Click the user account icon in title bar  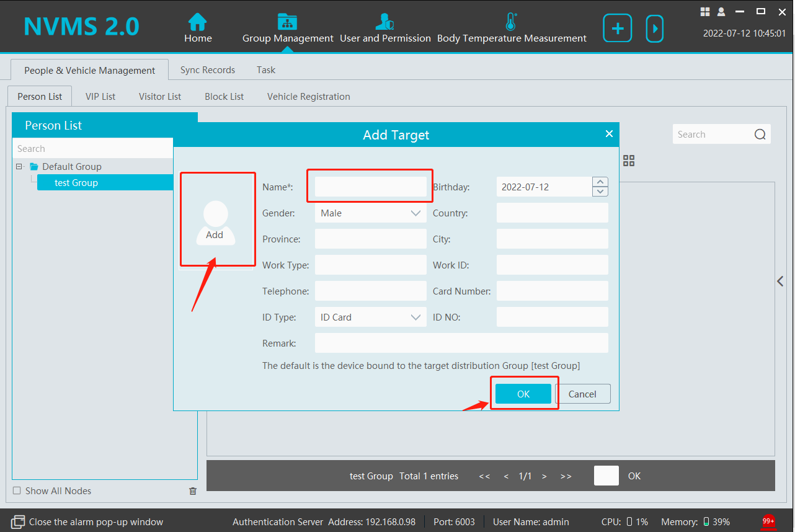point(721,11)
